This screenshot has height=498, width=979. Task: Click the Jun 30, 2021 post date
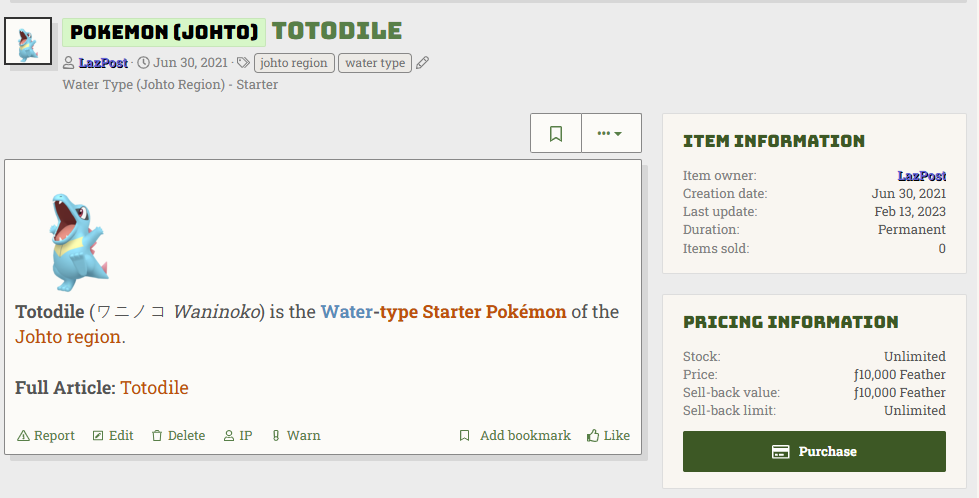[x=190, y=63]
